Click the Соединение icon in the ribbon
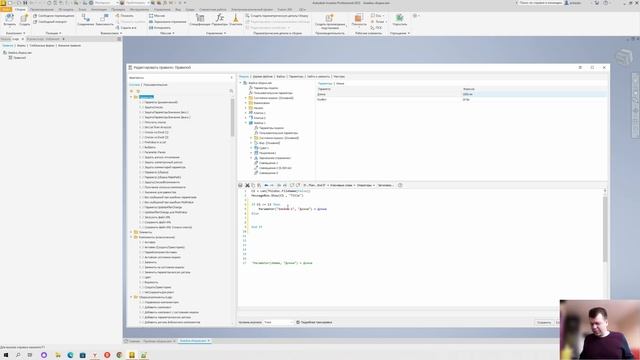 click(x=86, y=19)
